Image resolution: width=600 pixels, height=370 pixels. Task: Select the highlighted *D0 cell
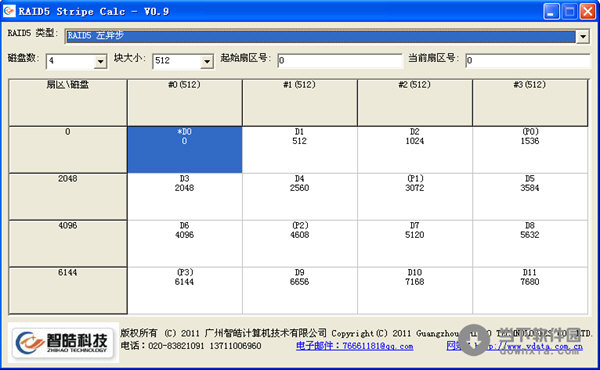184,150
